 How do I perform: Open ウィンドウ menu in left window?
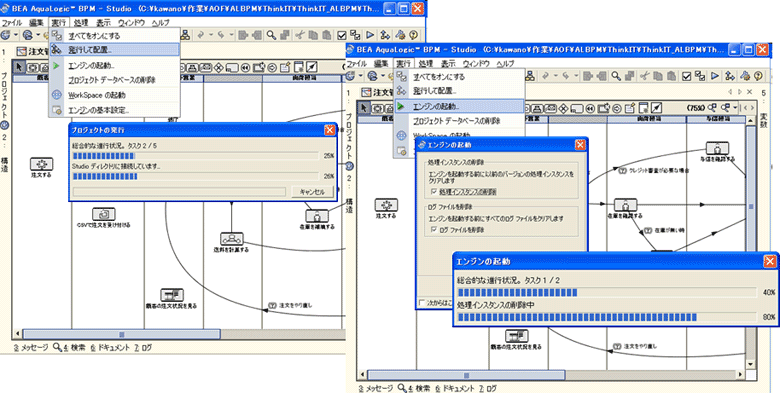pyautogui.click(x=131, y=23)
